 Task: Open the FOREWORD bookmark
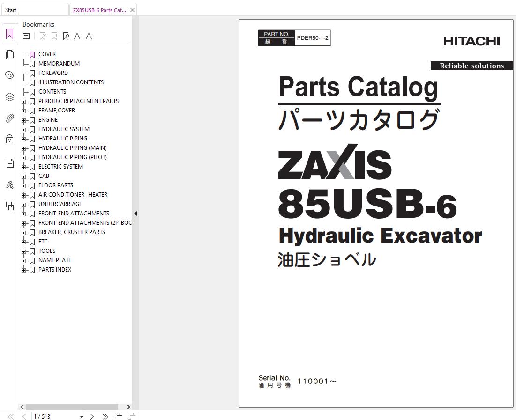[53, 73]
